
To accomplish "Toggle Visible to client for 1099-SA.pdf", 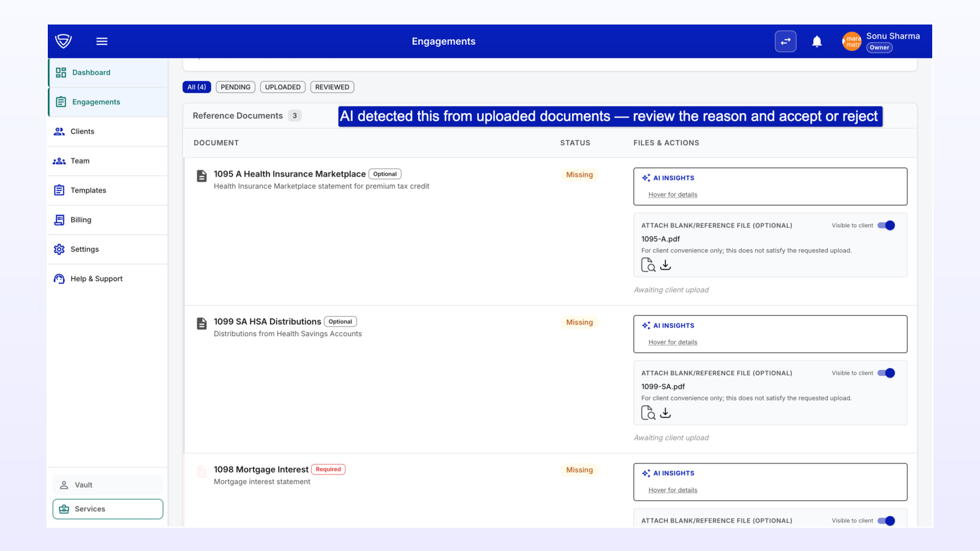I will point(886,373).
